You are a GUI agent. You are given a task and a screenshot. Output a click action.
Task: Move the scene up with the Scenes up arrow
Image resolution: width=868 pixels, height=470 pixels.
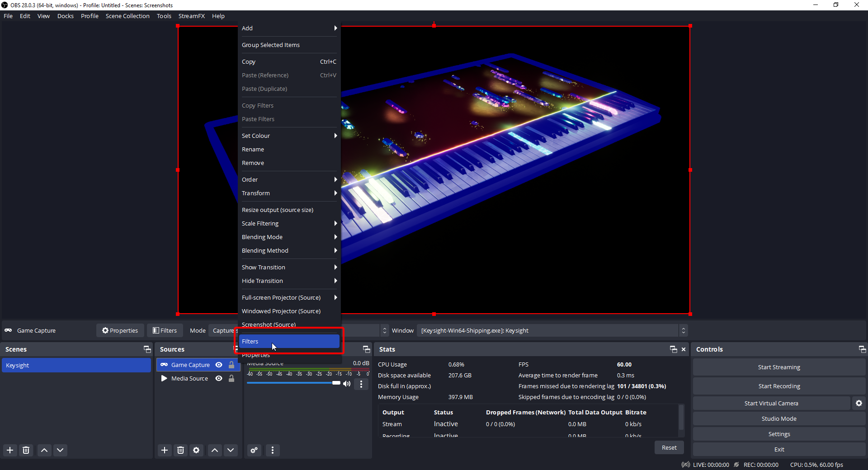(44, 450)
